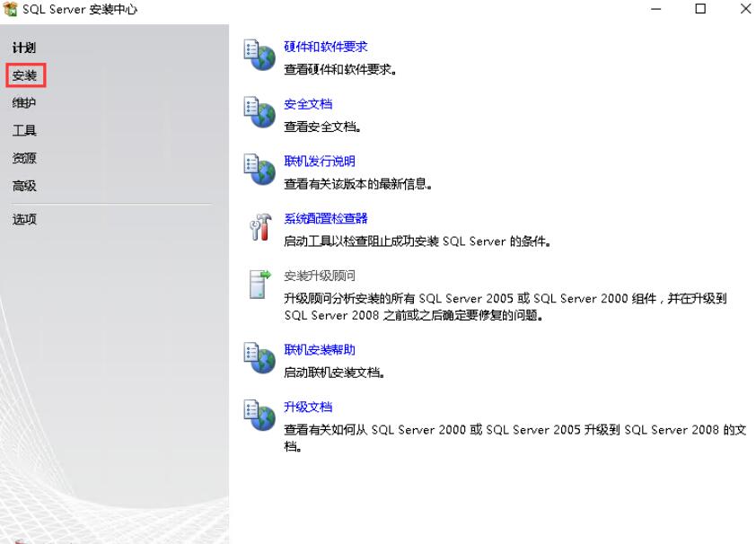Click the description 查看硬件和软件要求。
This screenshot has width=756, height=544.
point(340,69)
